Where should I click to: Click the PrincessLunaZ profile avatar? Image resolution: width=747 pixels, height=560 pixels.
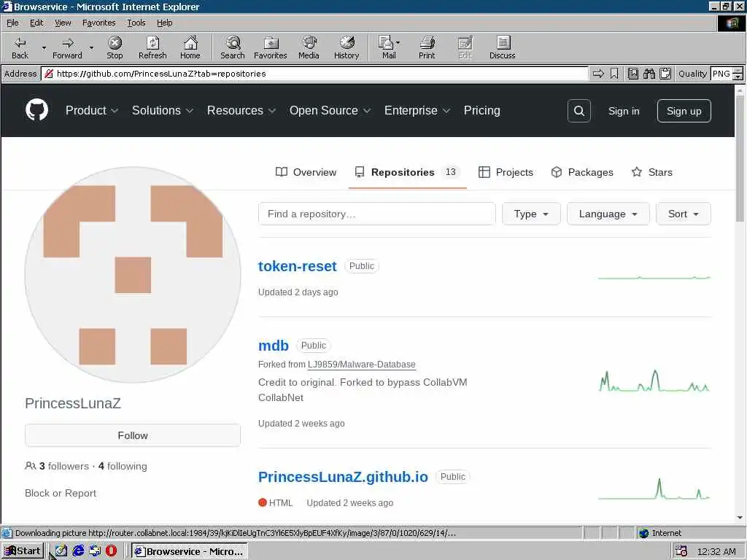pyautogui.click(x=133, y=275)
